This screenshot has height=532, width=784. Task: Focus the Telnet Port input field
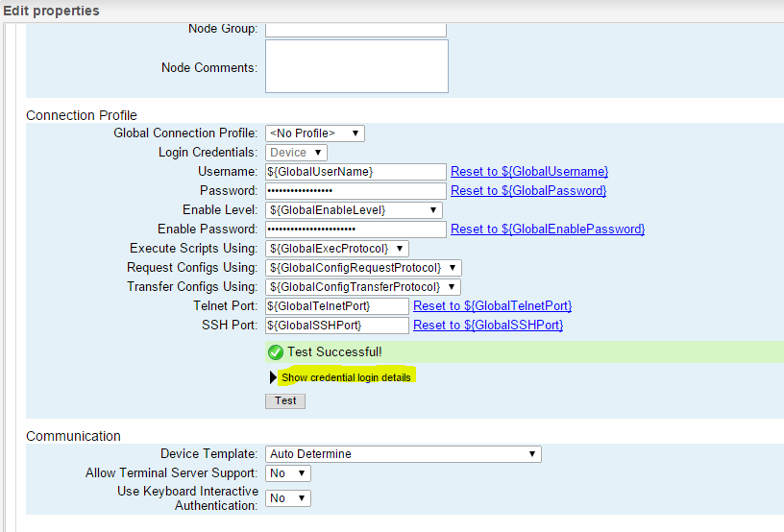pos(337,306)
